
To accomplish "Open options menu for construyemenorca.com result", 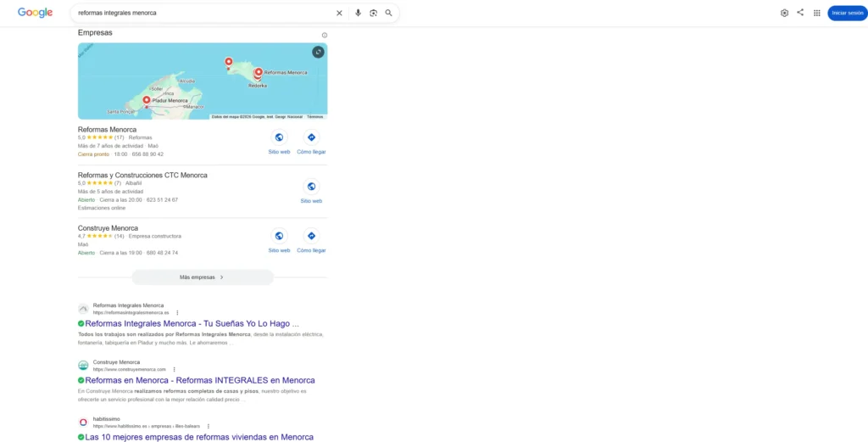I will [174, 369].
